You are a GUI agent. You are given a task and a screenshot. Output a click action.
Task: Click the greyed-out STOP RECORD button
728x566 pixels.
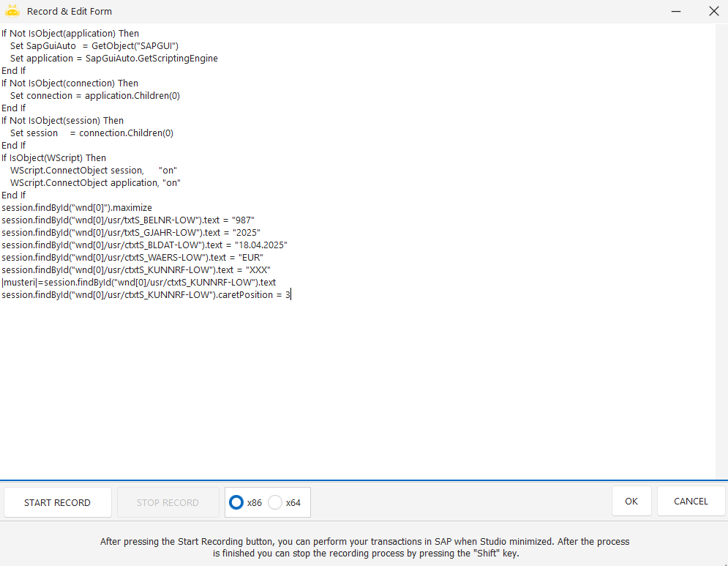point(168,502)
